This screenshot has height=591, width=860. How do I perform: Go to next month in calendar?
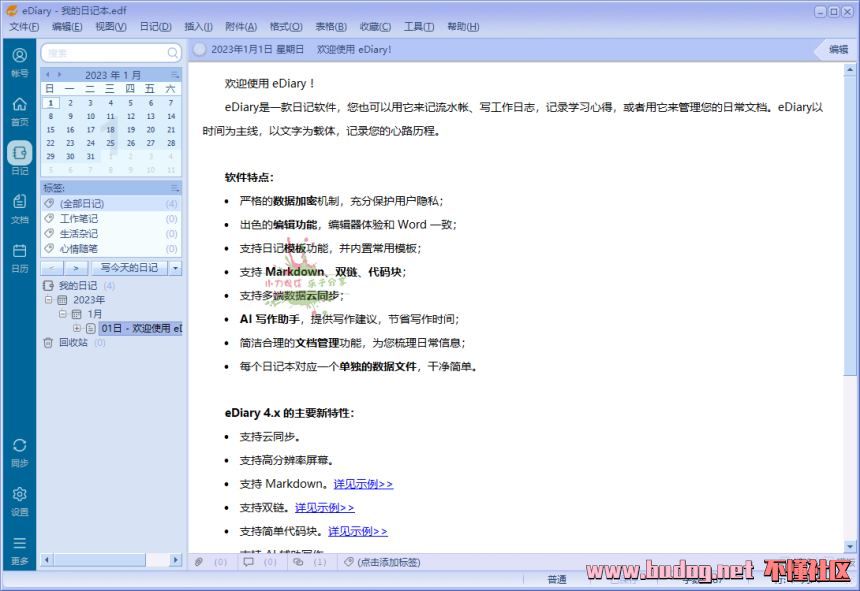point(59,75)
